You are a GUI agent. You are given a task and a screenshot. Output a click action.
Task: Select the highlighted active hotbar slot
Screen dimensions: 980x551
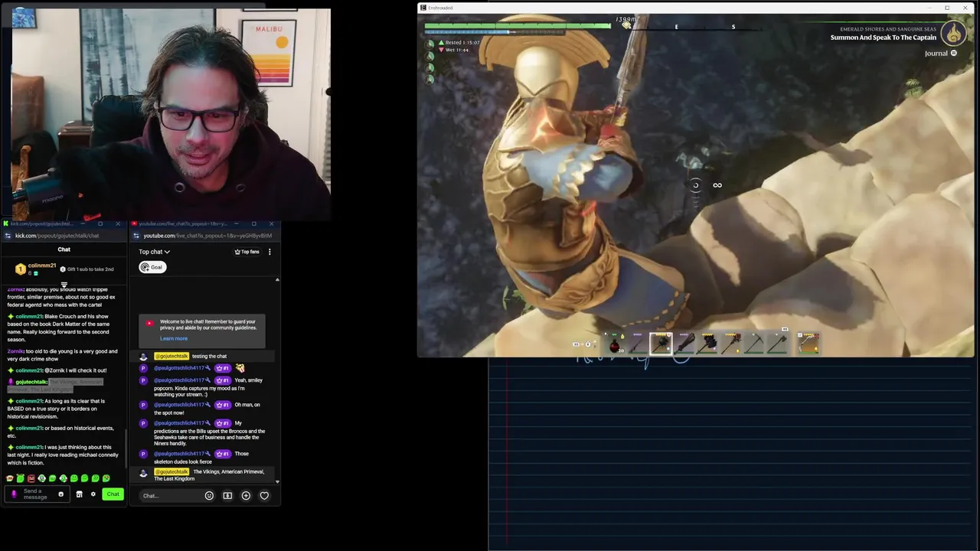661,344
